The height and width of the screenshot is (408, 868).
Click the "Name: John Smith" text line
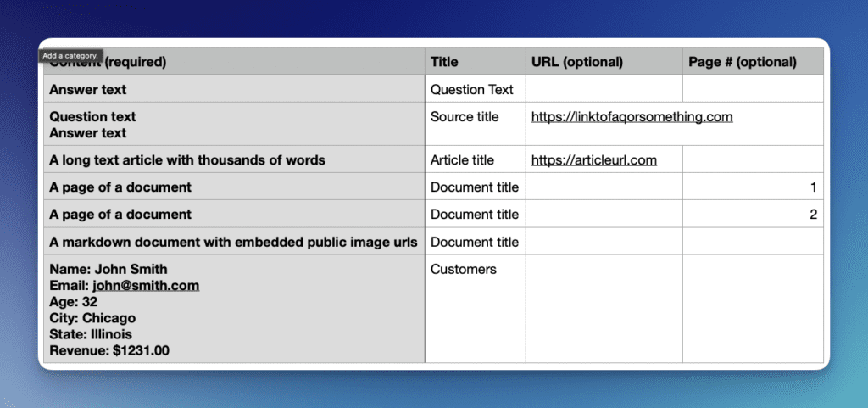(108, 270)
